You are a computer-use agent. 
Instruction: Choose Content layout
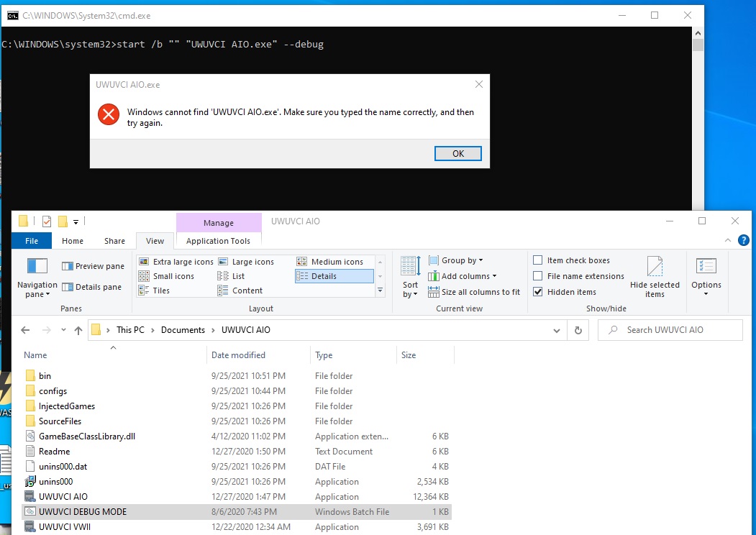[x=240, y=291]
